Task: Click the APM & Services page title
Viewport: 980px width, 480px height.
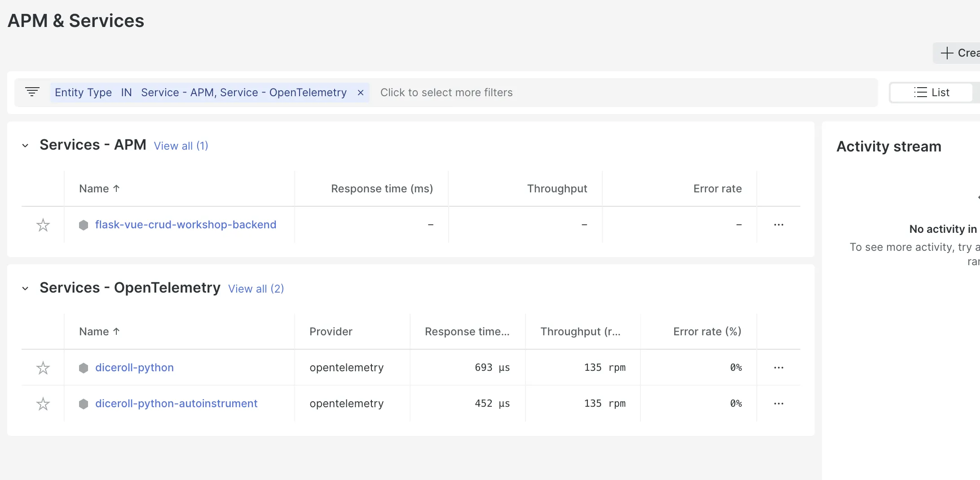Action: pyautogui.click(x=76, y=21)
